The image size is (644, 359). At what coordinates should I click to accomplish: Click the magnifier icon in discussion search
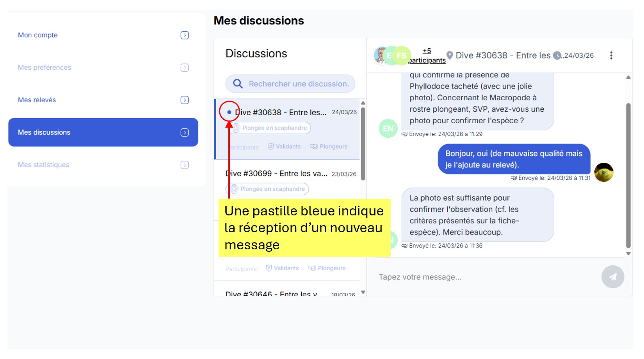238,84
